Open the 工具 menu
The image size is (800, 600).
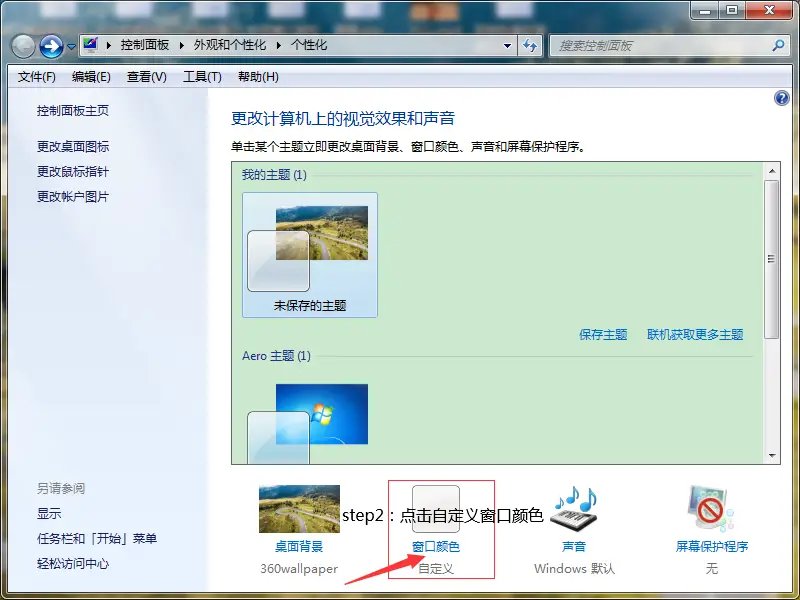(203, 76)
